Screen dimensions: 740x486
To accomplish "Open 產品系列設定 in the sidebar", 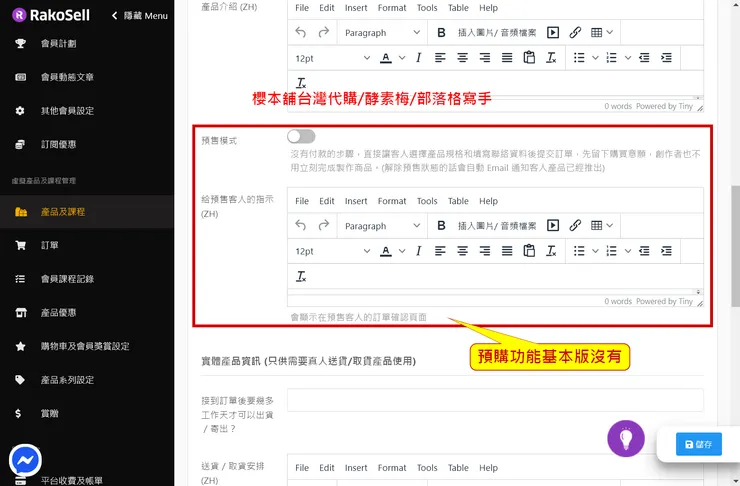I will click(x=67, y=380).
